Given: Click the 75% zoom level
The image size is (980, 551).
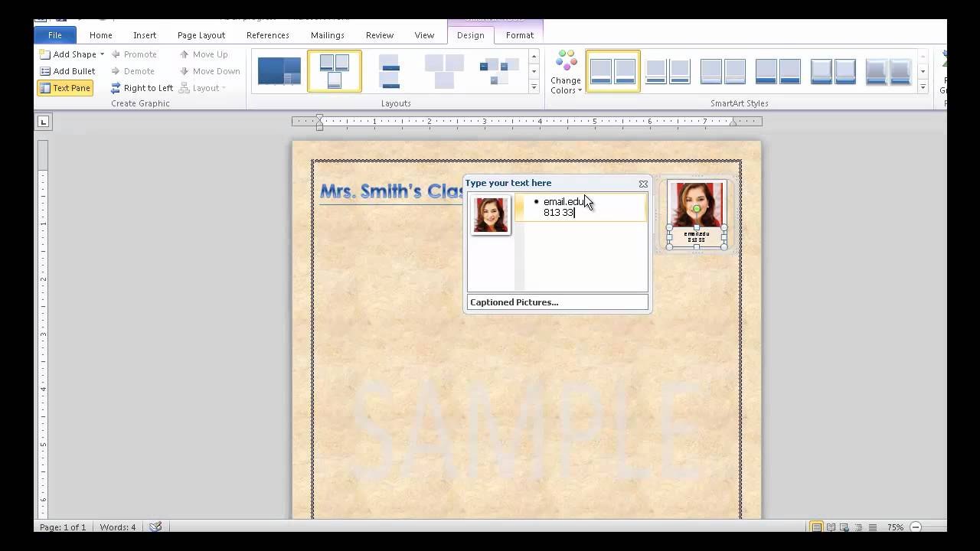Looking at the screenshot, I should (894, 527).
